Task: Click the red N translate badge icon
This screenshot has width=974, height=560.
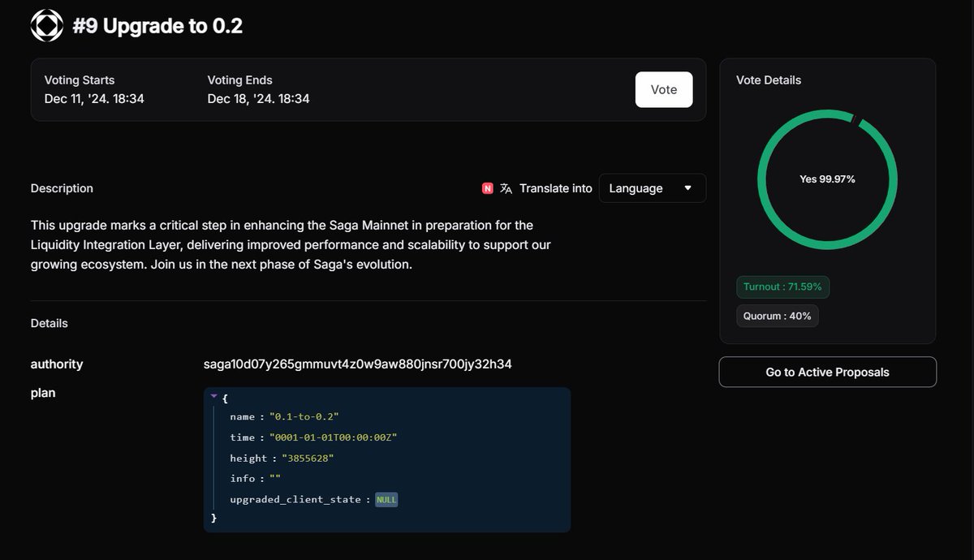Action: click(x=487, y=188)
